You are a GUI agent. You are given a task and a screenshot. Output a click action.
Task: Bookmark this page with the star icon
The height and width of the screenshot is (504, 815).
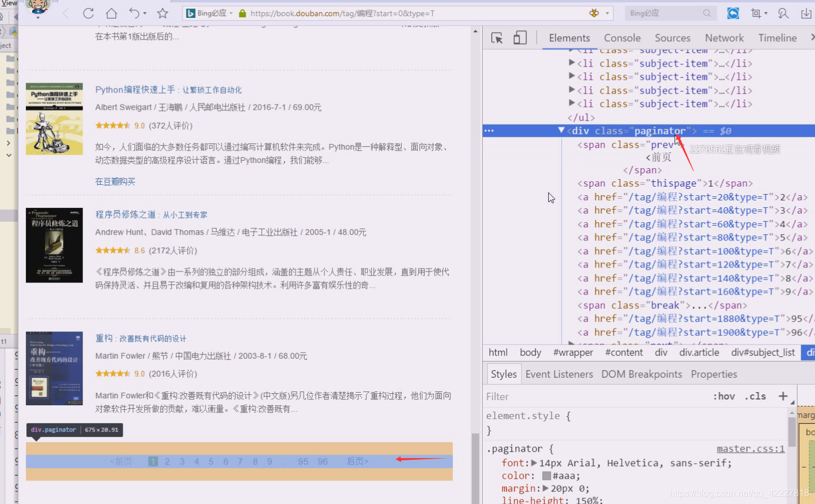163,13
